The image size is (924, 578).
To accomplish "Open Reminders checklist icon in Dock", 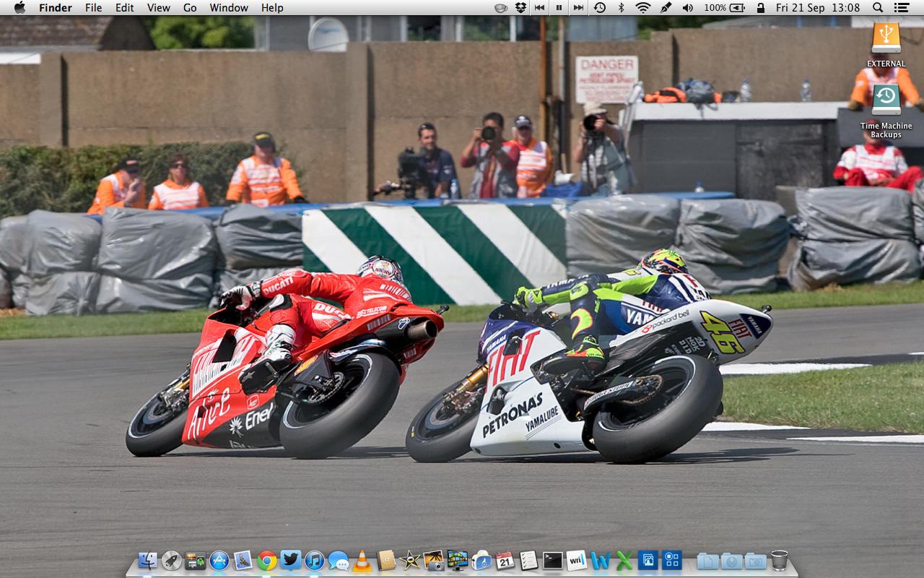I will (529, 560).
